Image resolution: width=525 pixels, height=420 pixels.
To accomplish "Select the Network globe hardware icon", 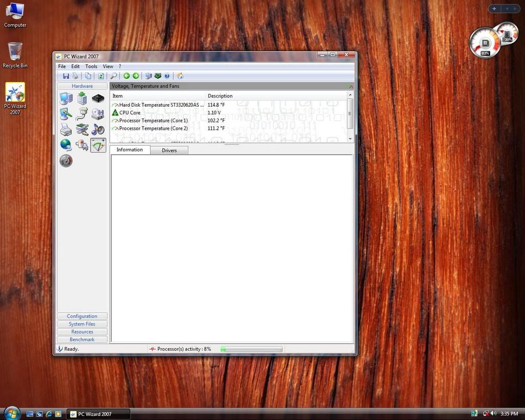I will [66, 145].
